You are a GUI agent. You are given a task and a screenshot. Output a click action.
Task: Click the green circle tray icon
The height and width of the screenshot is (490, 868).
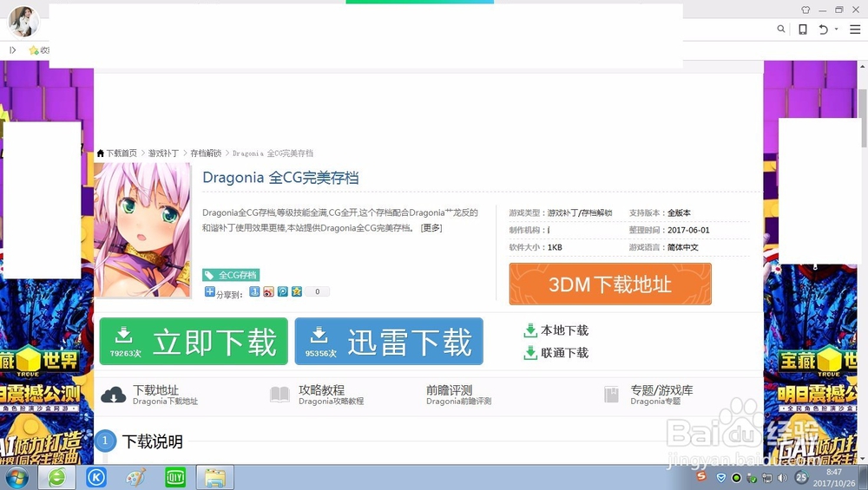point(736,478)
